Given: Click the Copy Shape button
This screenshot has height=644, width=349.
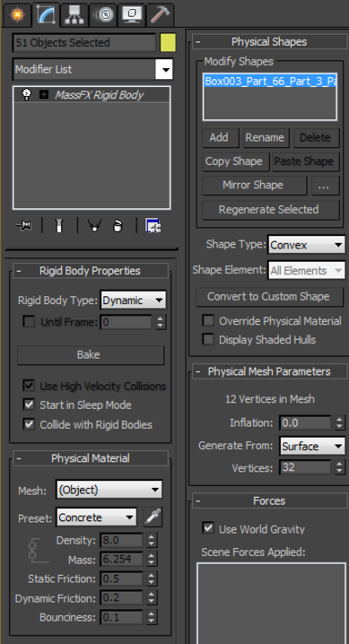Looking at the screenshot, I should click(235, 161).
